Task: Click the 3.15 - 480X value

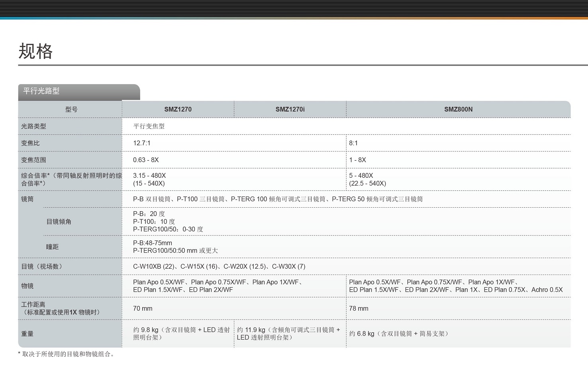Action: tap(149, 175)
